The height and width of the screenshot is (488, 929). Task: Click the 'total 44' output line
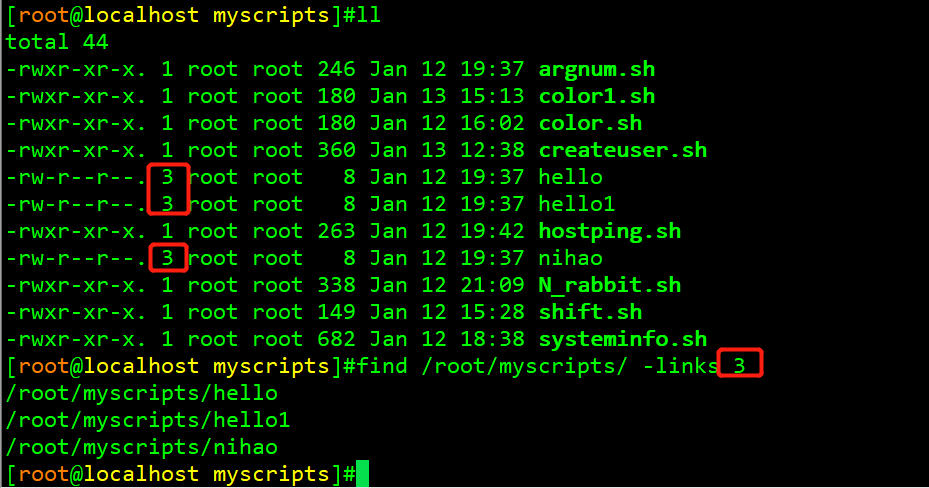tap(57, 43)
